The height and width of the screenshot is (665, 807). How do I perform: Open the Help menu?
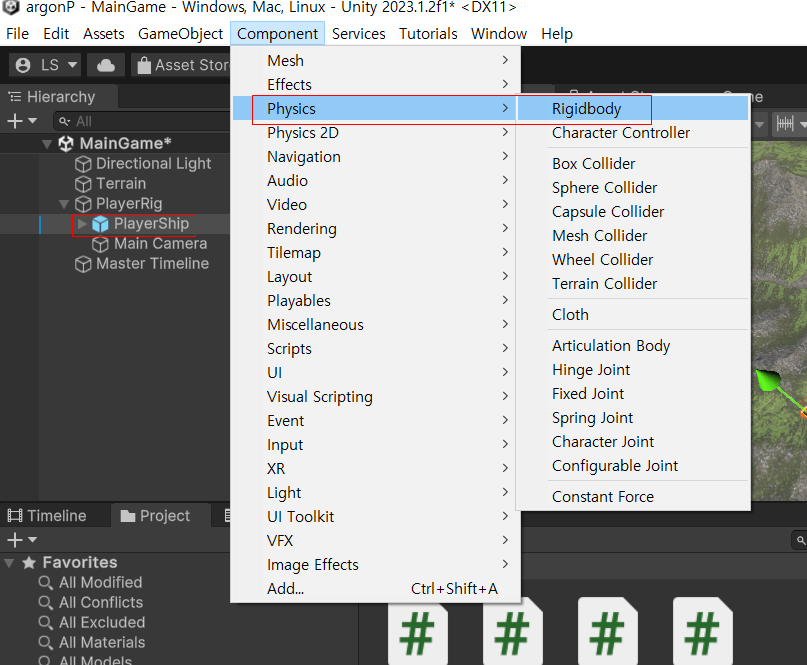click(x=557, y=34)
